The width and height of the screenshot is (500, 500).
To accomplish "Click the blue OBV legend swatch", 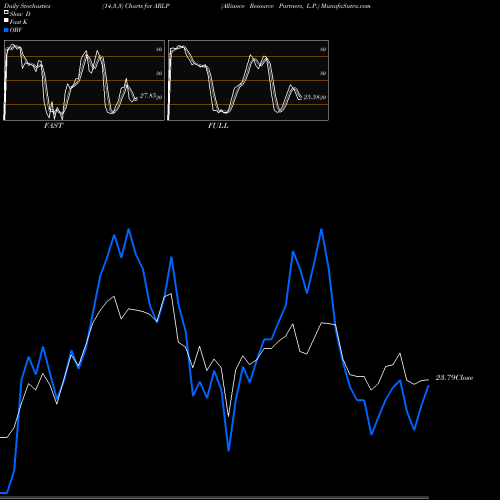I will (x=6, y=30).
